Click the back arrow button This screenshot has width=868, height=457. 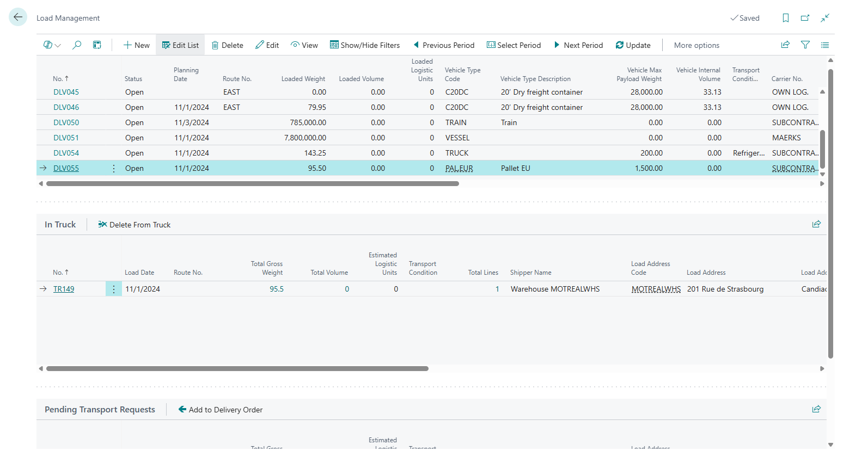18,17
